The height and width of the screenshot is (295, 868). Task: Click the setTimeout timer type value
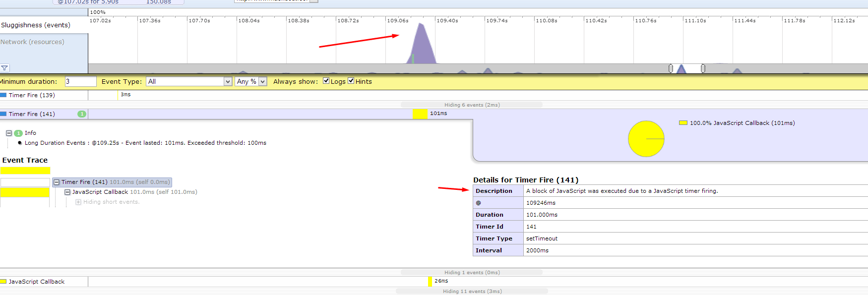click(542, 238)
